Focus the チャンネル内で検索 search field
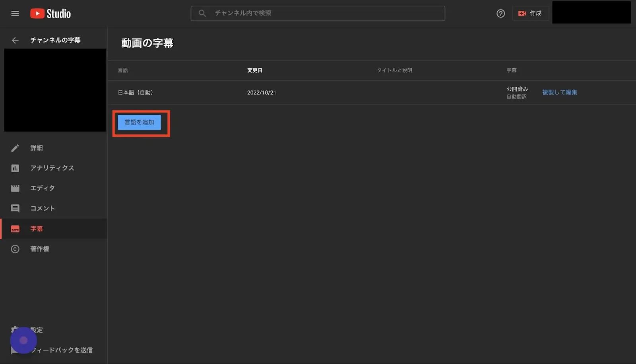 (x=318, y=13)
